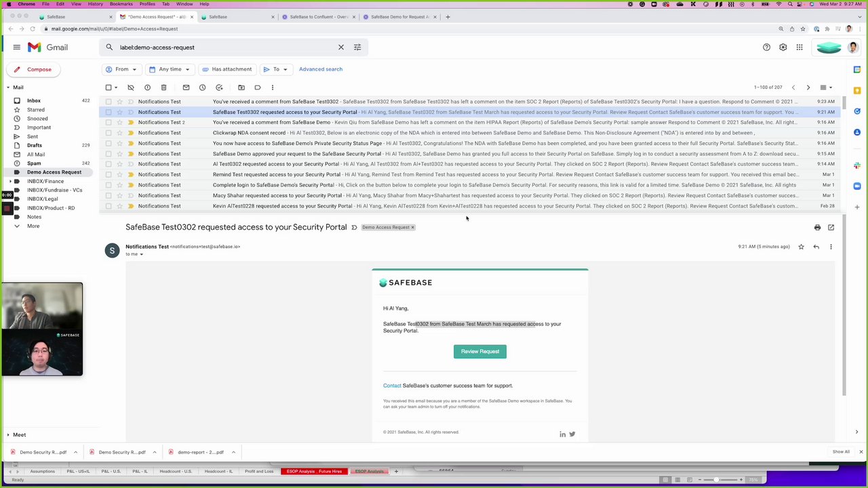Open more options menu for open email
This screenshot has height=488, width=868.
click(x=831, y=247)
